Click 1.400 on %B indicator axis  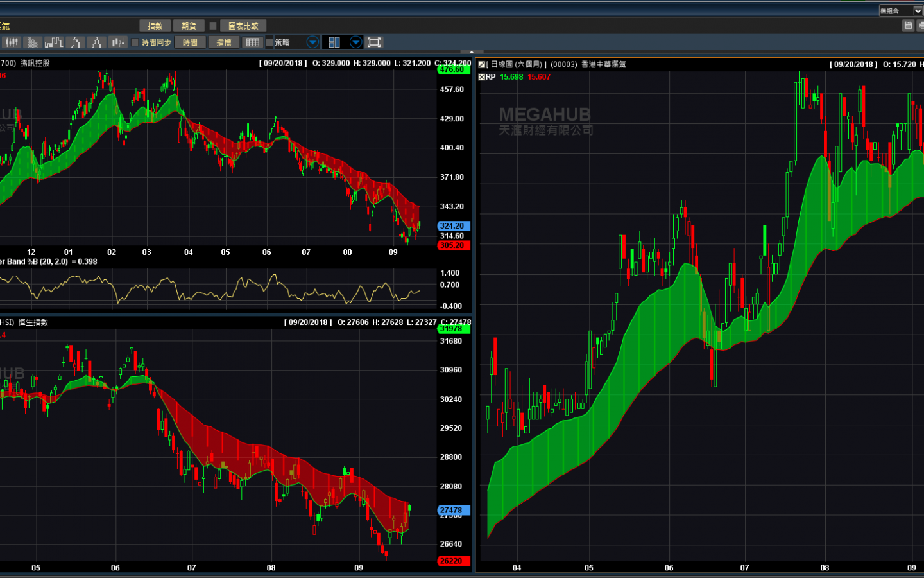[450, 273]
